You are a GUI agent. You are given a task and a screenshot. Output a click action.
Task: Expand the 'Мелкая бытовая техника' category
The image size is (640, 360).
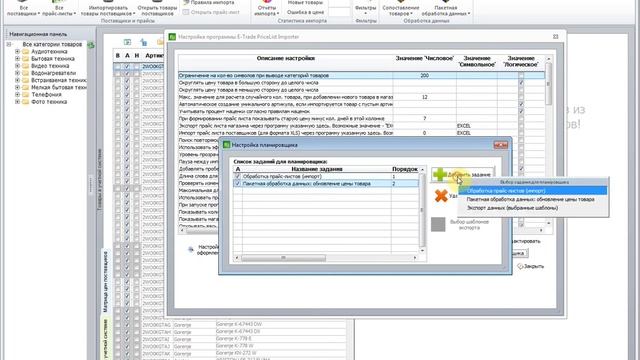[17, 87]
